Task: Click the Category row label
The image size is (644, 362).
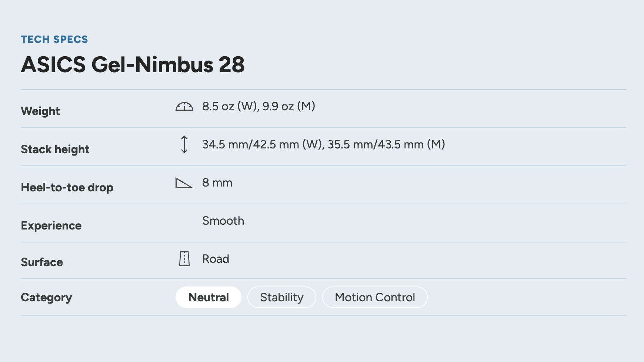Action: point(46,297)
